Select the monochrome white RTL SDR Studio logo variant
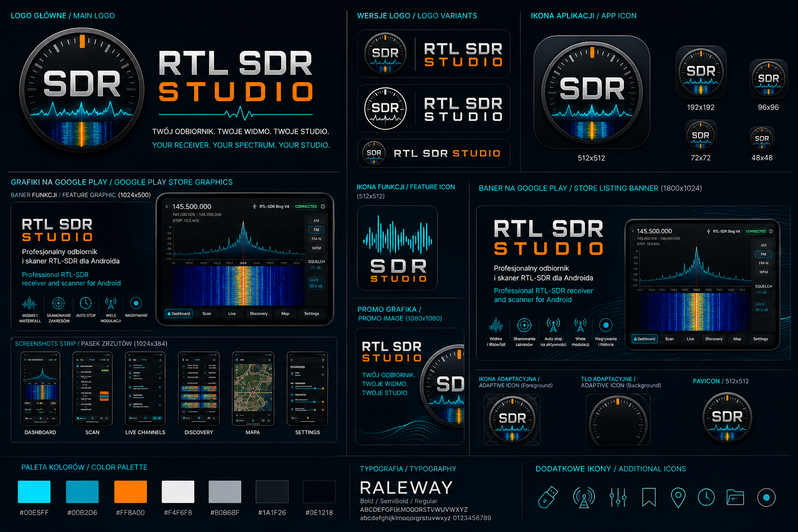Image resolution: width=798 pixels, height=532 pixels. tap(434, 109)
